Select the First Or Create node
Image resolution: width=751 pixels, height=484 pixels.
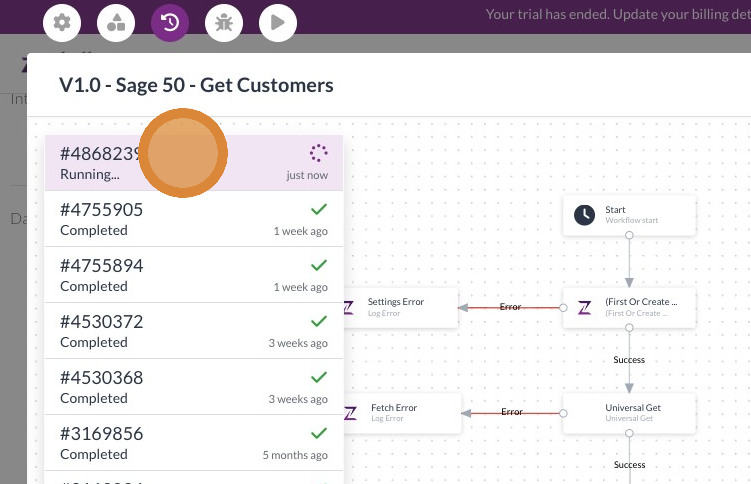click(629, 307)
